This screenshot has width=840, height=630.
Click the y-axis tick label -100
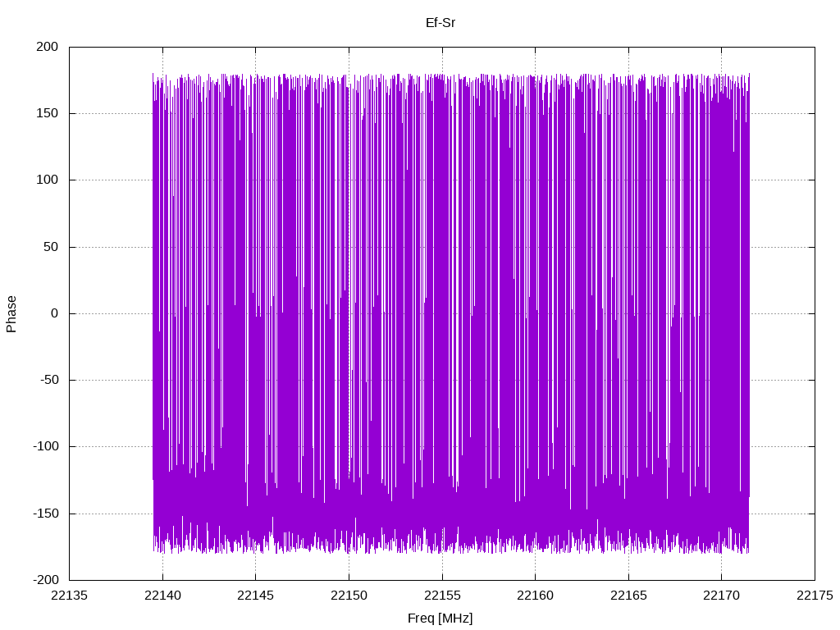click(46, 446)
